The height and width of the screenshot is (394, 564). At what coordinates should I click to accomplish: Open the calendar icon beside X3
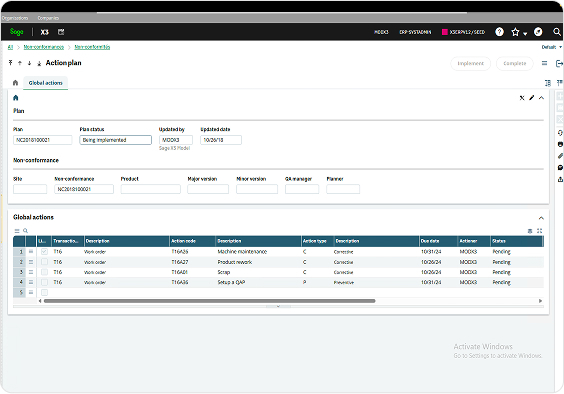(61, 32)
